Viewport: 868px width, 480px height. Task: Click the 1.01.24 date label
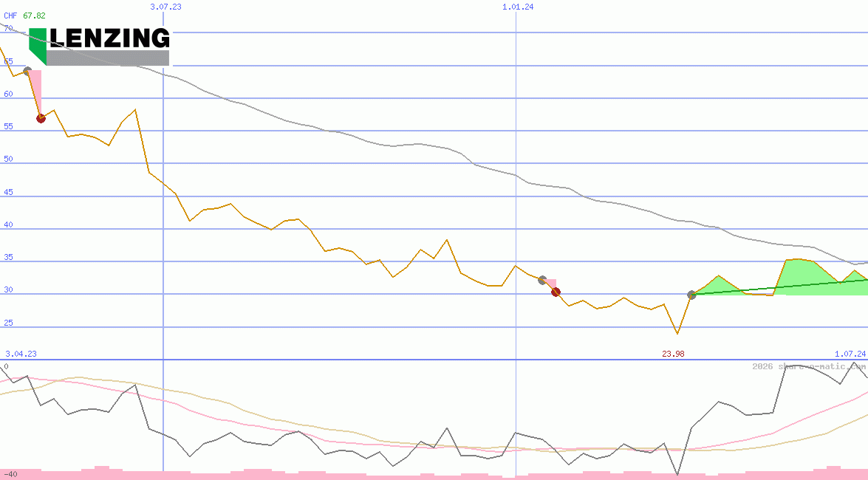pyautogui.click(x=517, y=7)
